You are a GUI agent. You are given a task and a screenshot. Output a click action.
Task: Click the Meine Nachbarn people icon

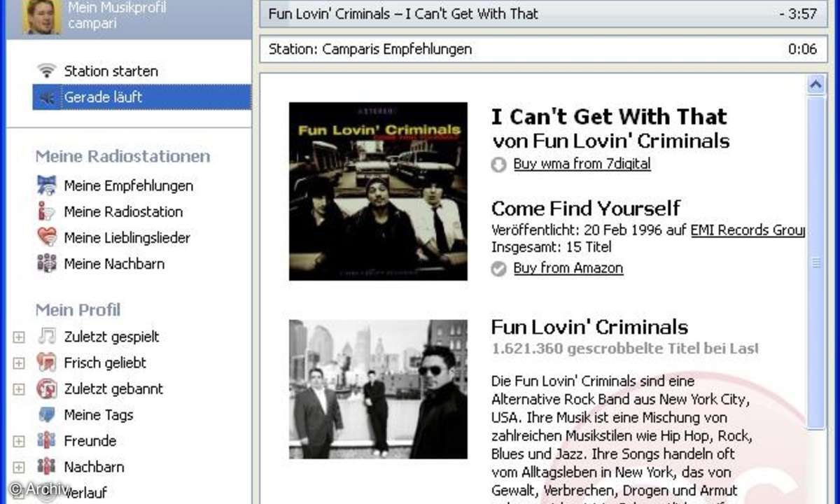click(x=47, y=263)
